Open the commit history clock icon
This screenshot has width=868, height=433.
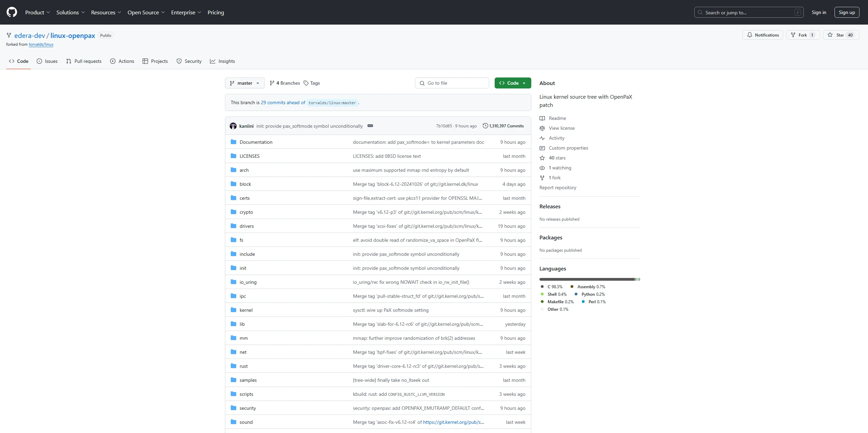tap(485, 126)
